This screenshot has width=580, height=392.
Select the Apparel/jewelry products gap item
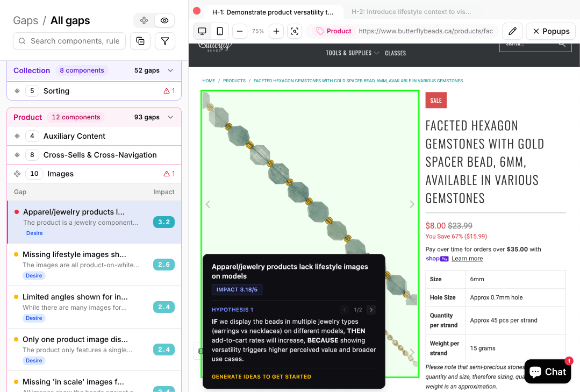pos(94,222)
